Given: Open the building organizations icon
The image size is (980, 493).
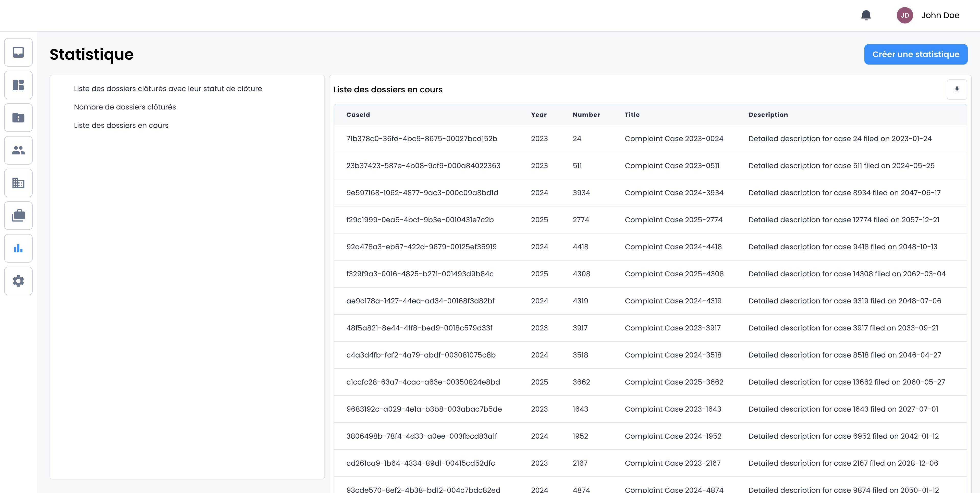Looking at the screenshot, I should coord(18,183).
